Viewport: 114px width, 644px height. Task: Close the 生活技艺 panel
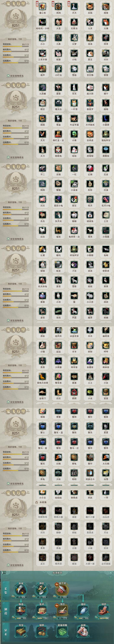click(x=111, y=573)
